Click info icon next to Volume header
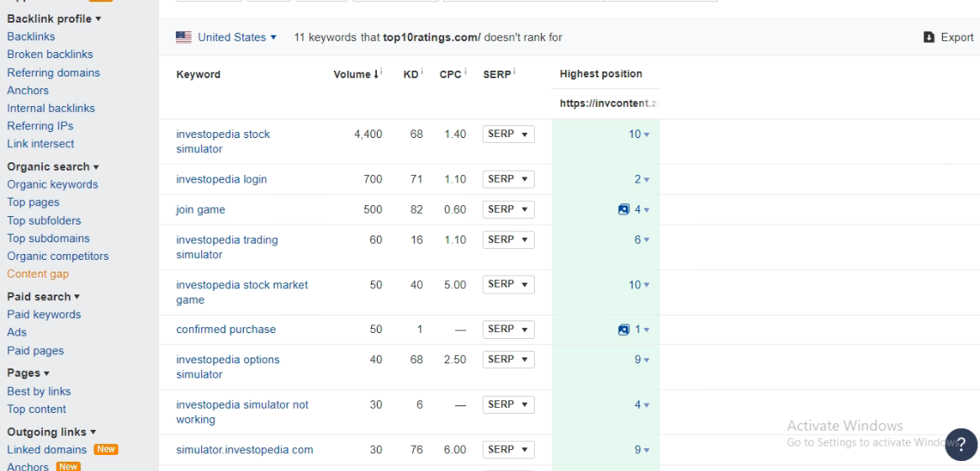Viewport: 980px width, 471px height. (381, 72)
